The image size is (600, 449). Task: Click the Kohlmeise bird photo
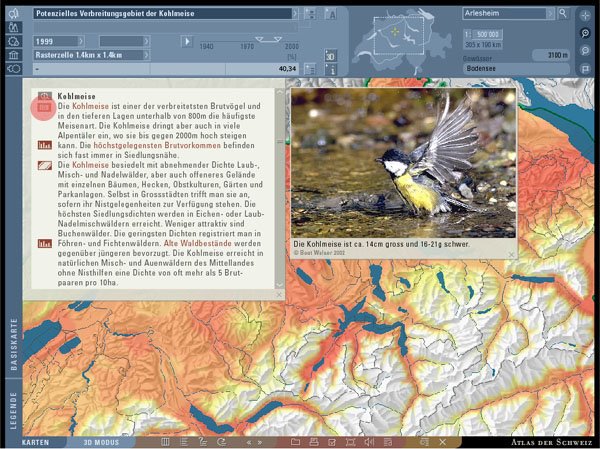403,163
